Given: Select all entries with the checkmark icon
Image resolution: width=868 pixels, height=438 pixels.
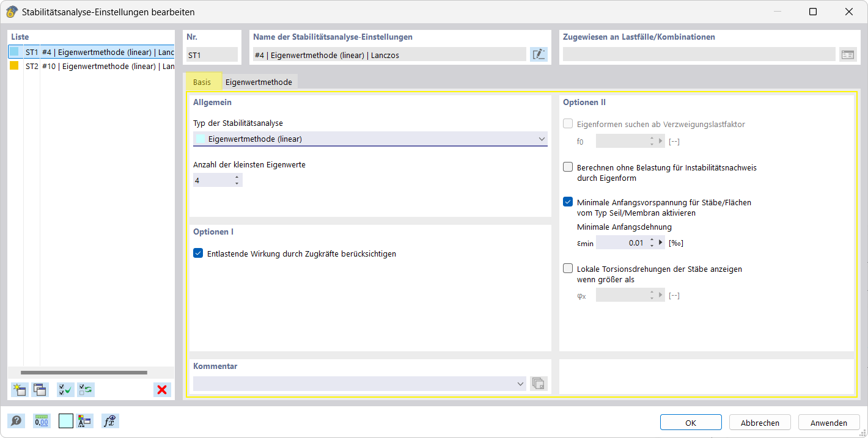Looking at the screenshot, I should 65,389.
